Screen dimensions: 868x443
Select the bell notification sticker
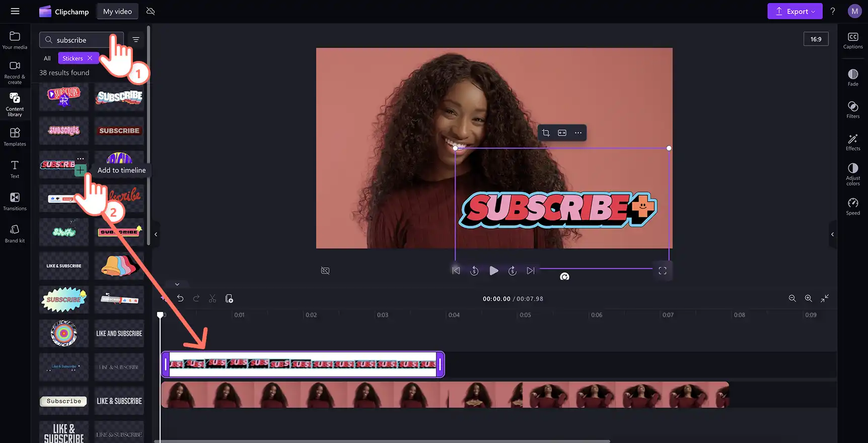119,266
